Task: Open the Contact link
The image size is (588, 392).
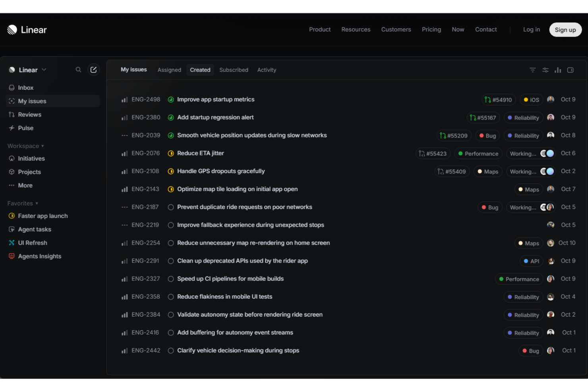Action: click(486, 29)
